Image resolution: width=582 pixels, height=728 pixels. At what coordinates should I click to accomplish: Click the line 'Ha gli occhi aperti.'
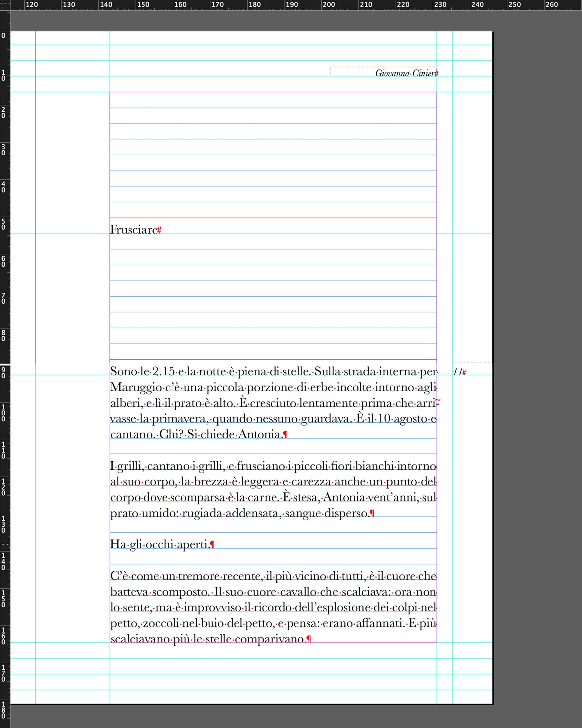pyautogui.click(x=160, y=544)
